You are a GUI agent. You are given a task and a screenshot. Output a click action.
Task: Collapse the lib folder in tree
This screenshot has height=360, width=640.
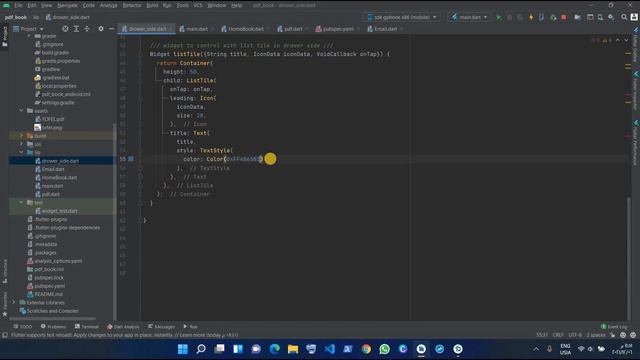(22, 152)
